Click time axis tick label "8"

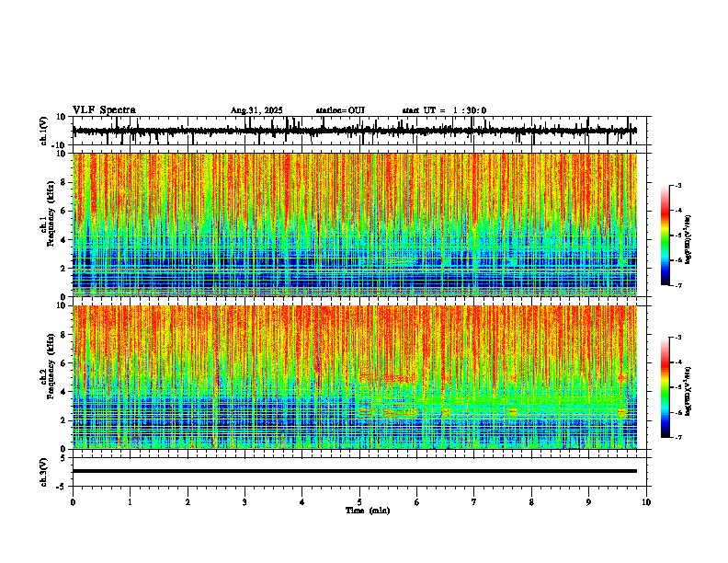(x=531, y=502)
